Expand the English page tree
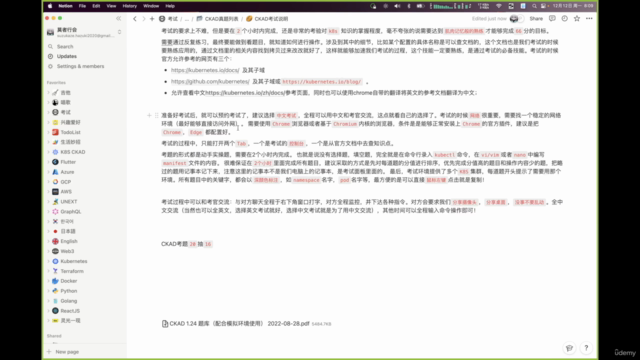640x360 pixels. pos(49,241)
